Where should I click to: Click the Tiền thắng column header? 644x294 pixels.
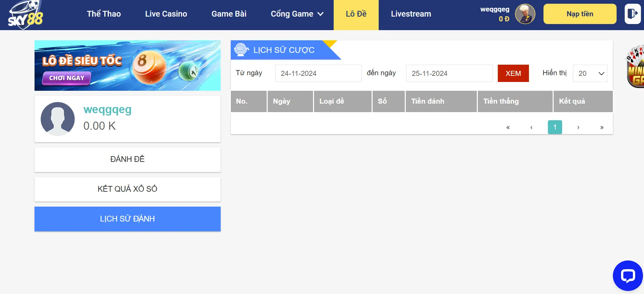tap(515, 101)
